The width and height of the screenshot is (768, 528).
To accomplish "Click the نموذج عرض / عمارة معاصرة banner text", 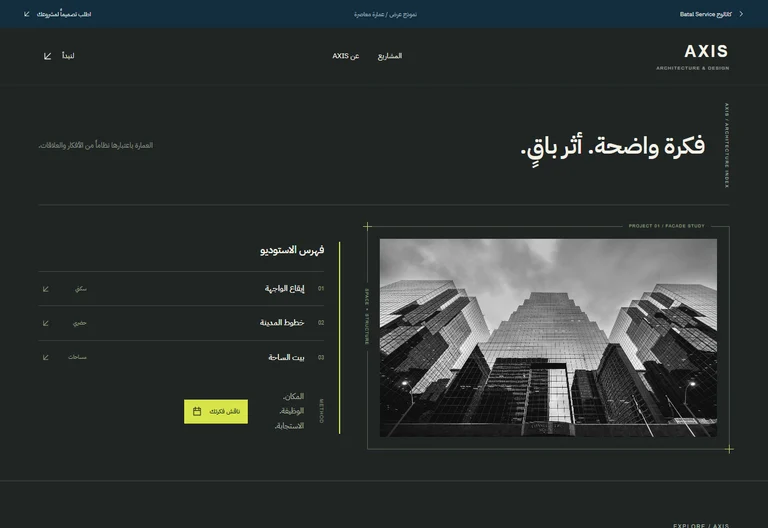I will pos(385,14).
